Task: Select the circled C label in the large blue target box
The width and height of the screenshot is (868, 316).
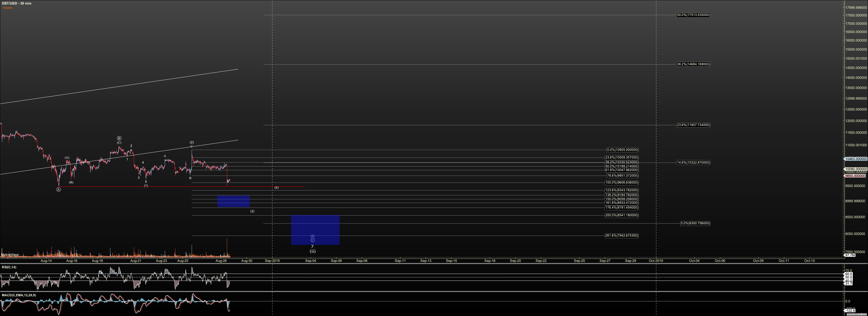Action: point(313,240)
